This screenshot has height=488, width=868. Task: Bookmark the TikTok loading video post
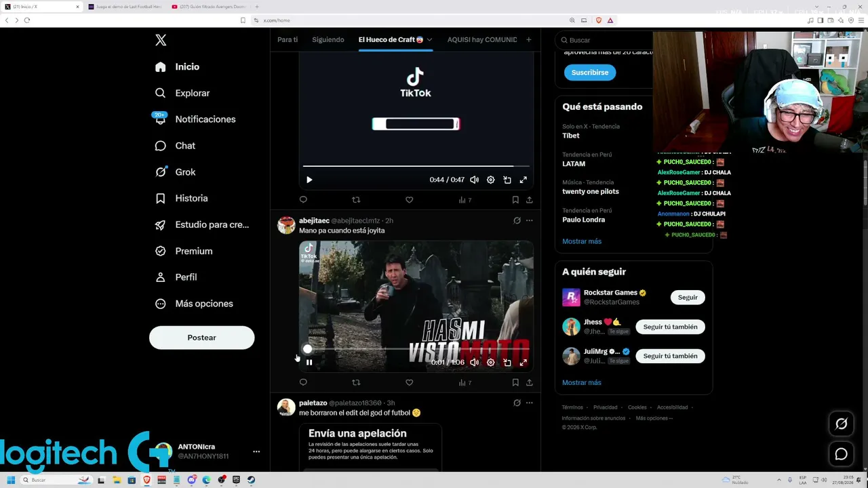[515, 200]
